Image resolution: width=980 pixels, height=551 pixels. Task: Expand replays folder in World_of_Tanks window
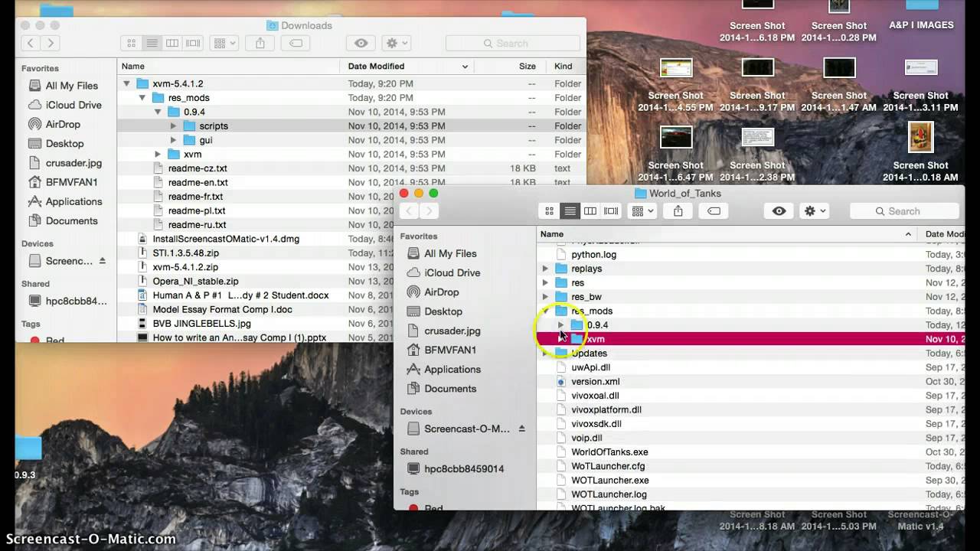545,269
